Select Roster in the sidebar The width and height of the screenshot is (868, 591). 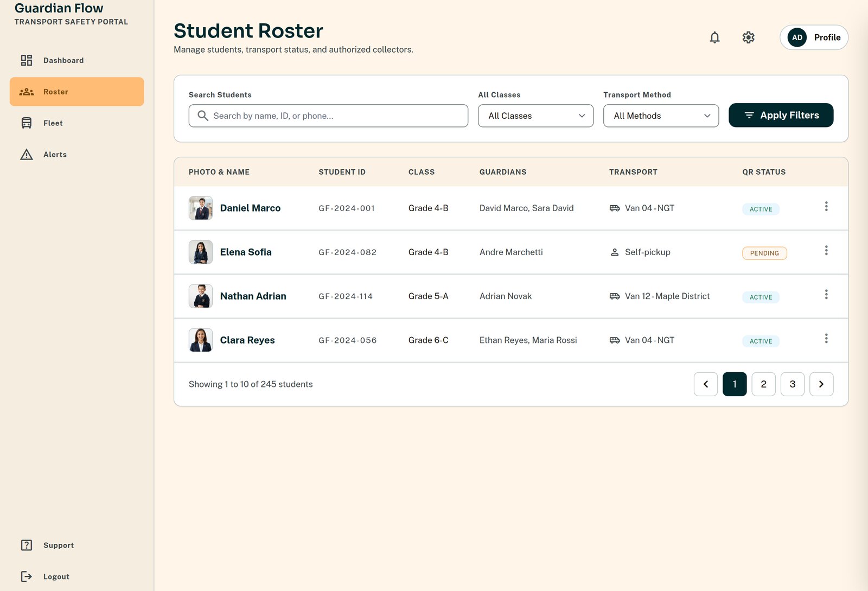click(x=76, y=92)
